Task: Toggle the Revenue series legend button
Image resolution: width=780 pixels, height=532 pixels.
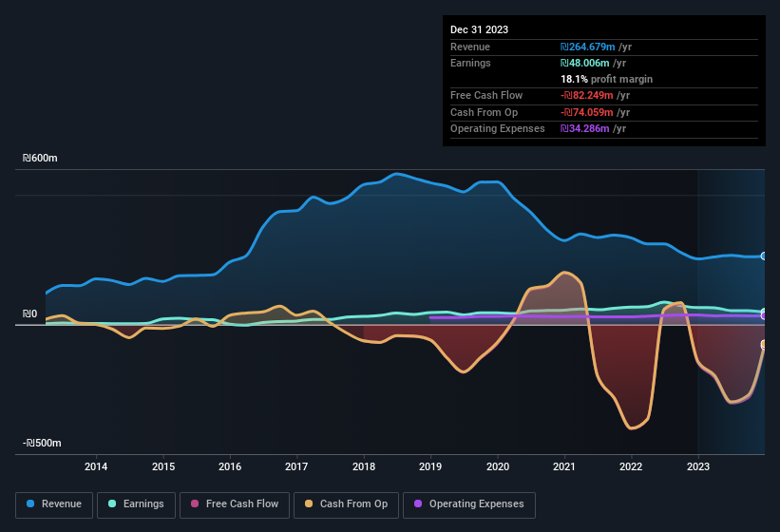Action: [x=54, y=504]
